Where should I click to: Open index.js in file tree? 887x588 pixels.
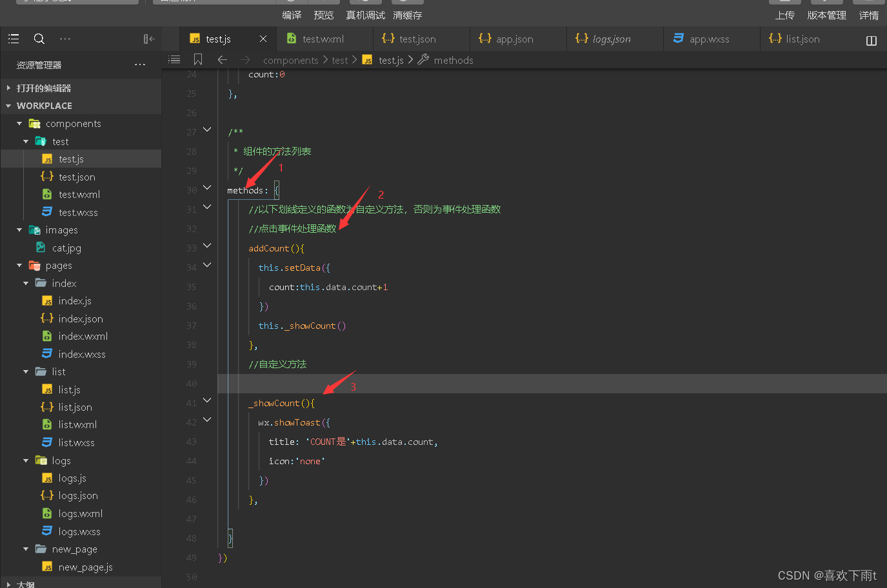[81, 300]
